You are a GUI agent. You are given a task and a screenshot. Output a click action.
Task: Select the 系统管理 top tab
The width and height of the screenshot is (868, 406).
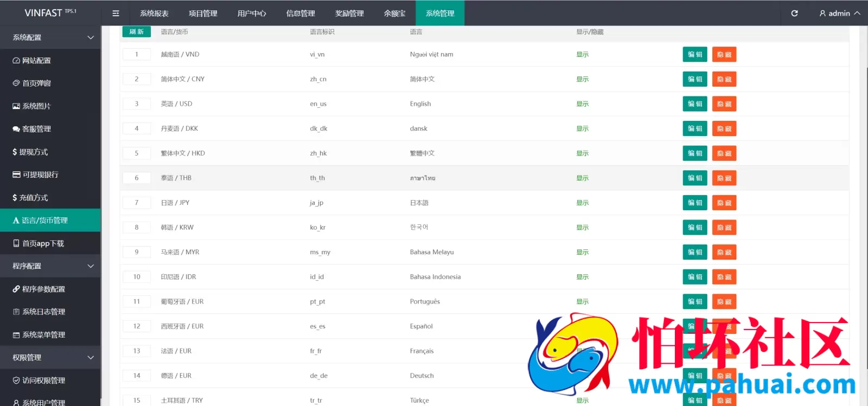[440, 13]
